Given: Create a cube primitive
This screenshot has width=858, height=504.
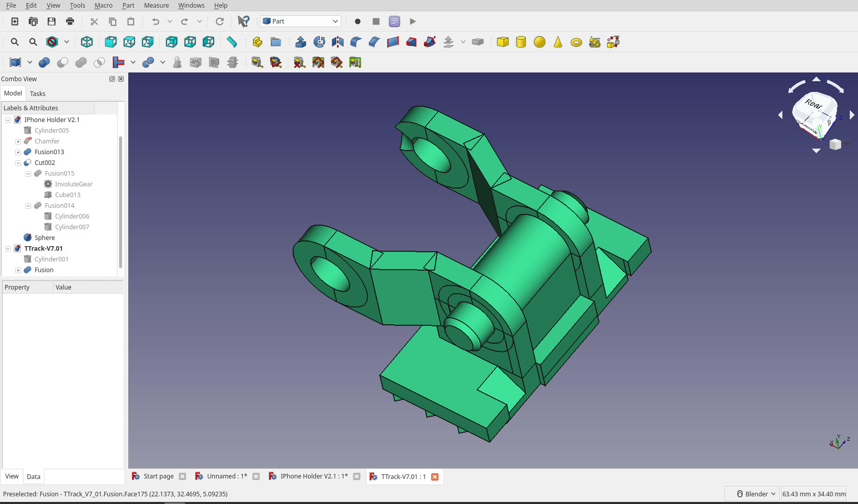Looking at the screenshot, I should (x=502, y=42).
